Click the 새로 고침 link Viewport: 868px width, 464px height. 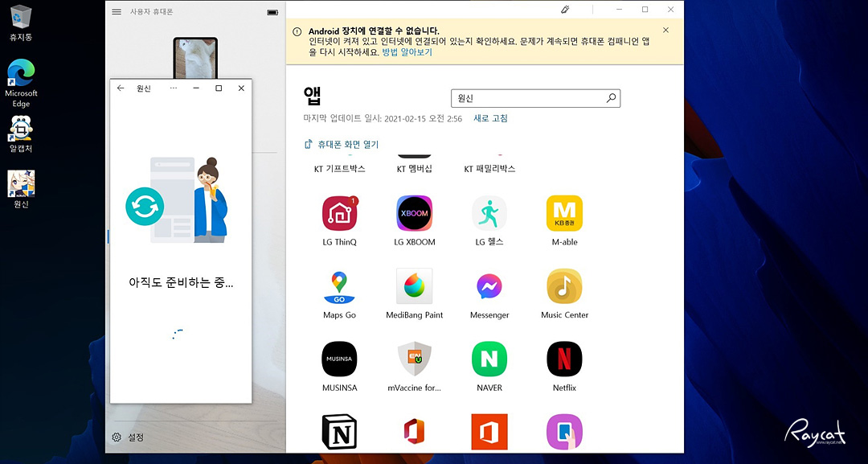click(490, 118)
